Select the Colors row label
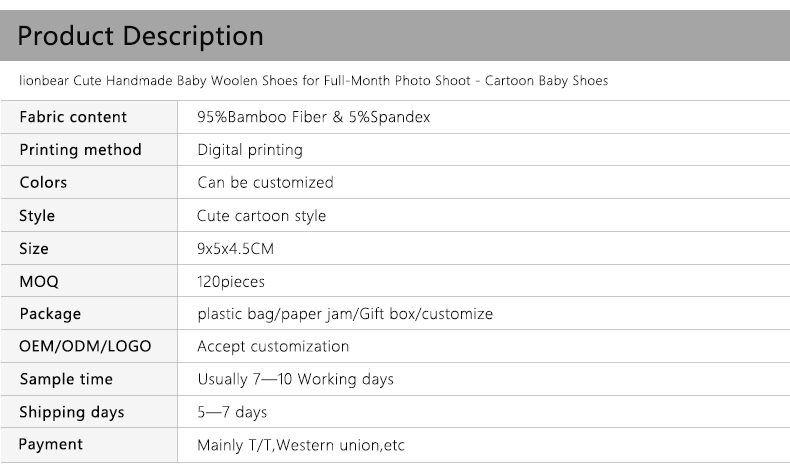 tap(44, 183)
